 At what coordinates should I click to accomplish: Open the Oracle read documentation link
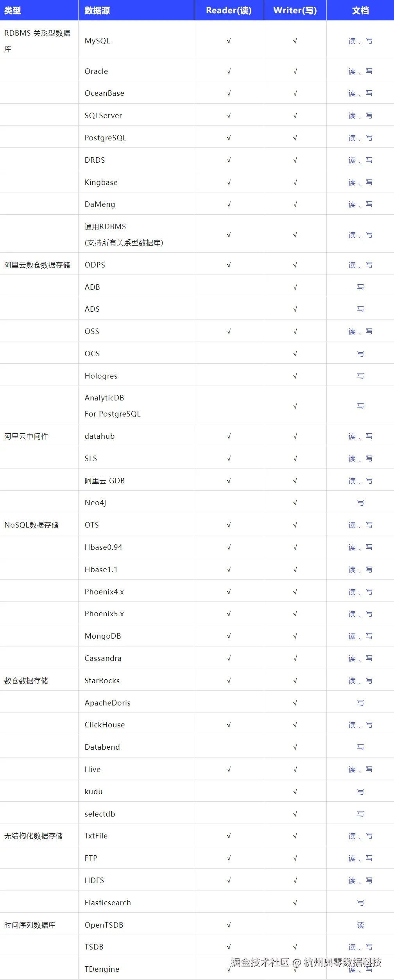click(x=352, y=72)
